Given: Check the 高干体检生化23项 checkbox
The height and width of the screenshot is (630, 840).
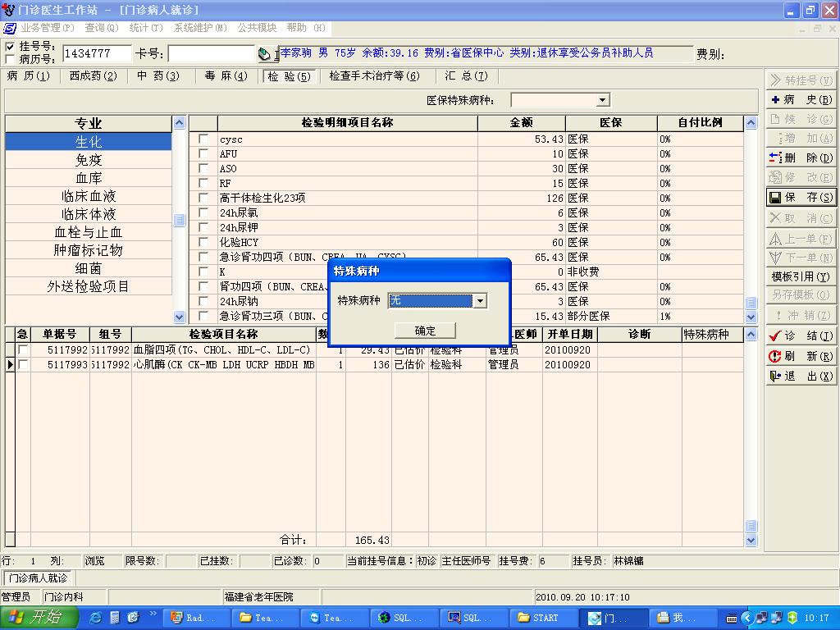Looking at the screenshot, I should point(203,198).
